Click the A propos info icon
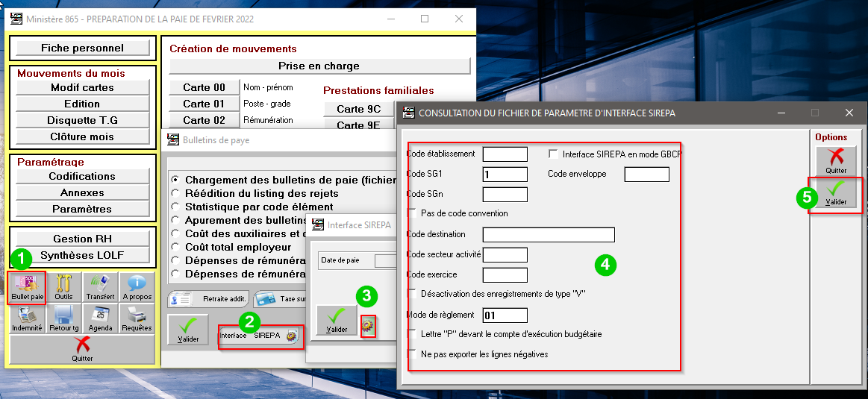Viewport: 868px width, 399px height. pos(137,288)
